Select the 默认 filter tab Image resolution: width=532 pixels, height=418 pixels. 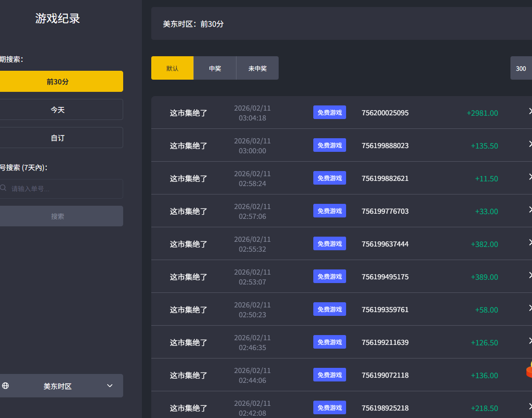172,68
